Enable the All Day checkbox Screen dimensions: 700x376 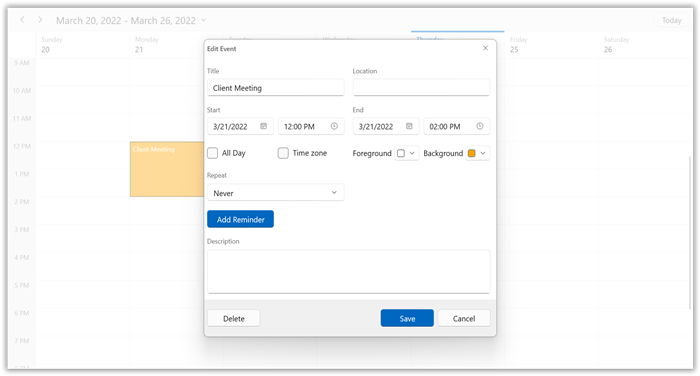pos(212,153)
